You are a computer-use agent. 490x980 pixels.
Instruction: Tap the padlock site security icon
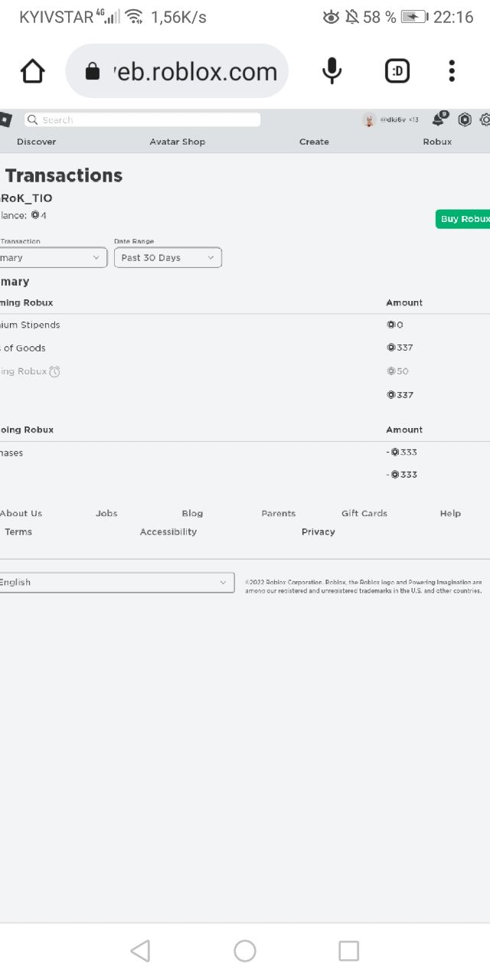click(93, 71)
